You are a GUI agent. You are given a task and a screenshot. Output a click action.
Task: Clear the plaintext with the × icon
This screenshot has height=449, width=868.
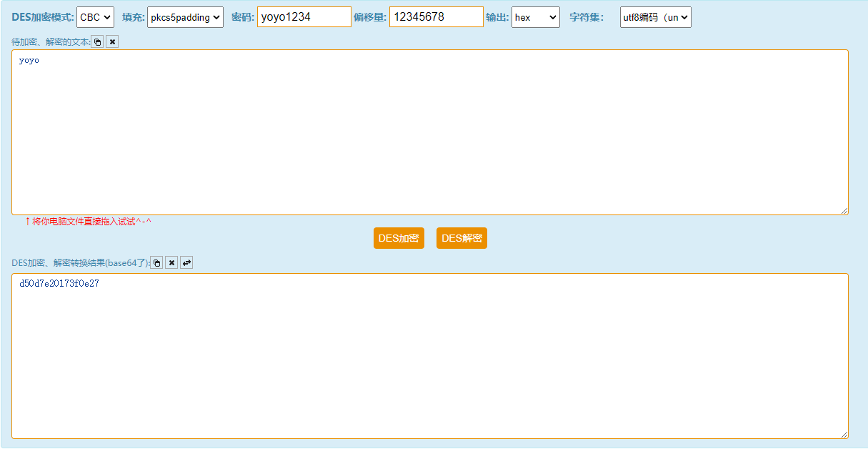(112, 41)
